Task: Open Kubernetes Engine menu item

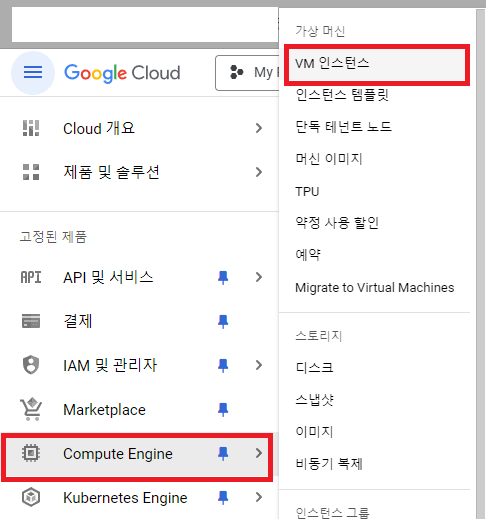Action: coord(139,497)
